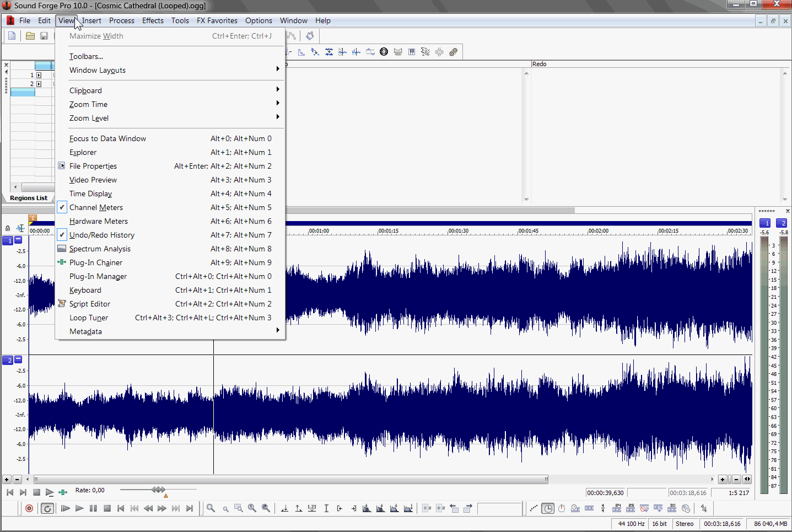Click the red Record button in transport toolbar
Screen dimensions: 792x532
click(29, 508)
